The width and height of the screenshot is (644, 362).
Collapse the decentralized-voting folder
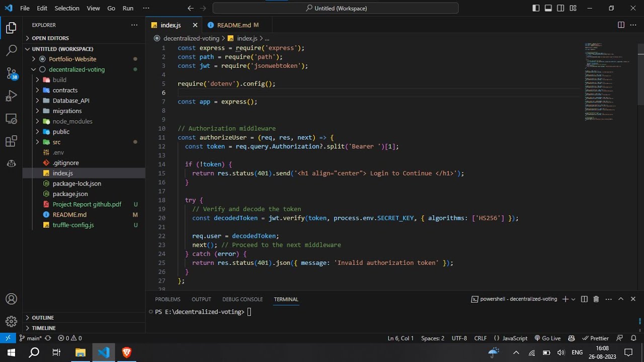tap(76, 70)
